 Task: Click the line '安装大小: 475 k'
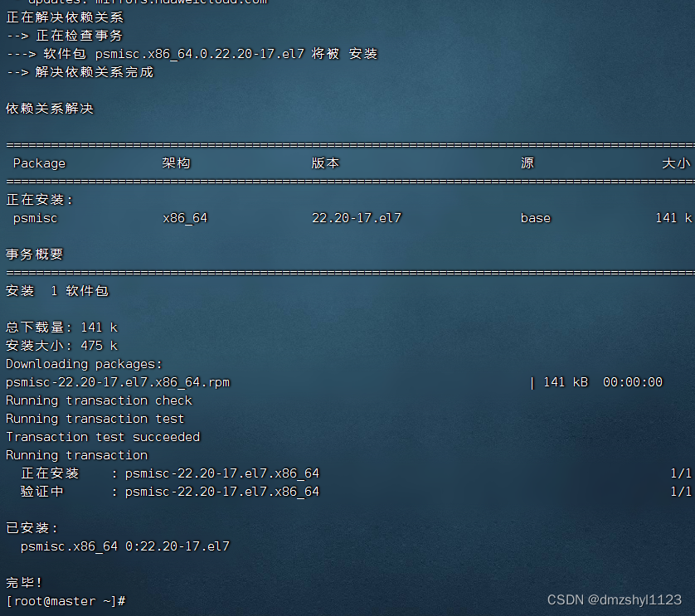(61, 346)
